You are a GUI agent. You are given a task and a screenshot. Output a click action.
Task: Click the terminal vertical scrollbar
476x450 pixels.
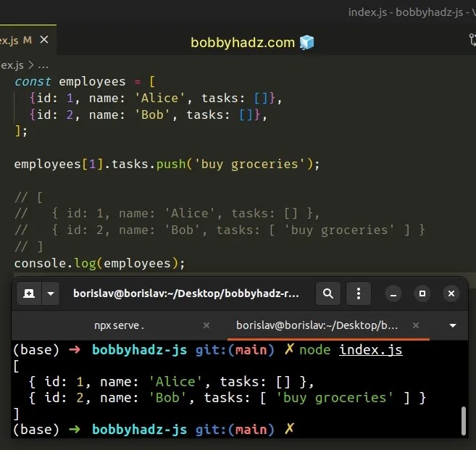click(464, 421)
